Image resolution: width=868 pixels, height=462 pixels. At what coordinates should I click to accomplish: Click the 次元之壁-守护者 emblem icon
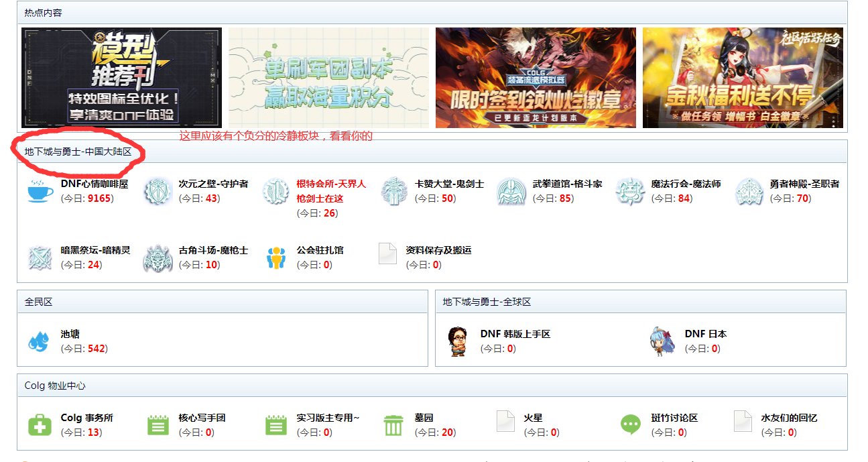coord(158,191)
